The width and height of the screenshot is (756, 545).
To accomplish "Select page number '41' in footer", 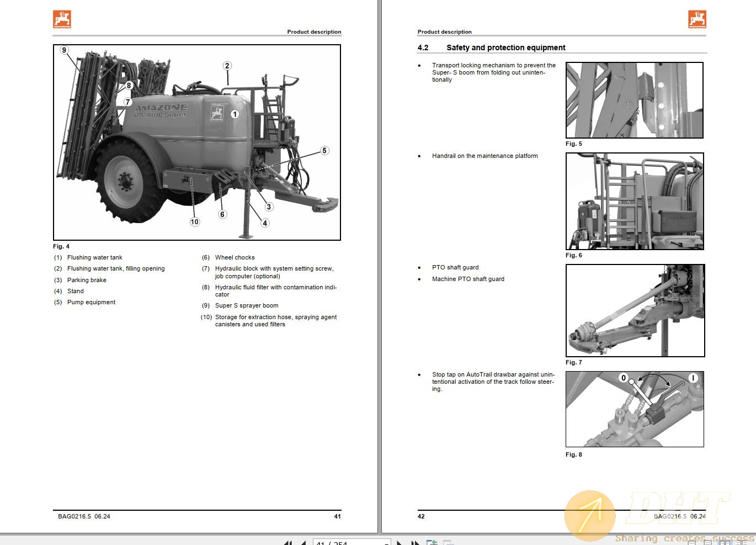I will tap(338, 516).
